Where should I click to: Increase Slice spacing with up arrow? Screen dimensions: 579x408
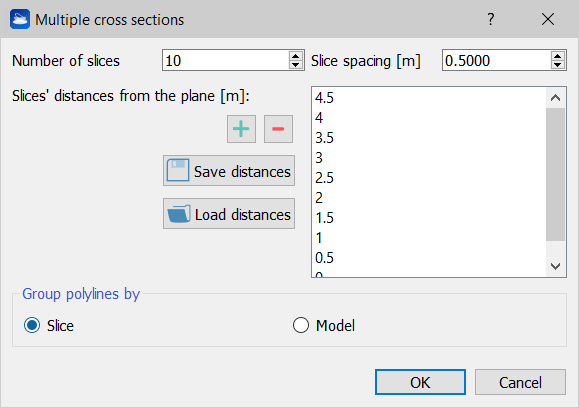pyautogui.click(x=558, y=56)
